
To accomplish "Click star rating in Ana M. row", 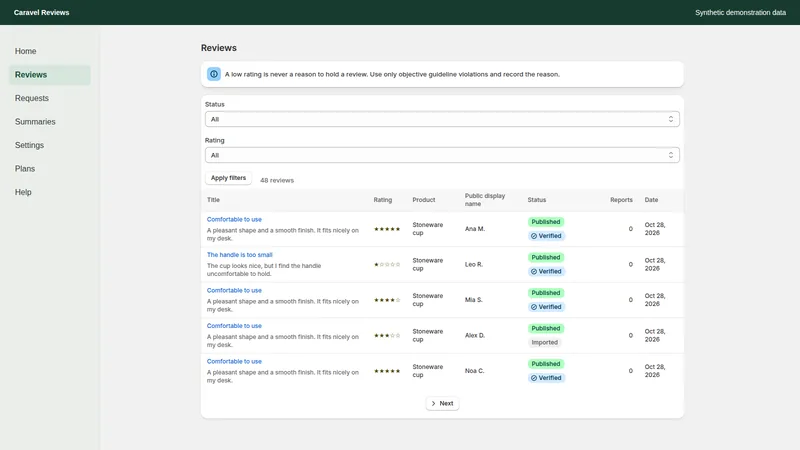I will 387,229.
